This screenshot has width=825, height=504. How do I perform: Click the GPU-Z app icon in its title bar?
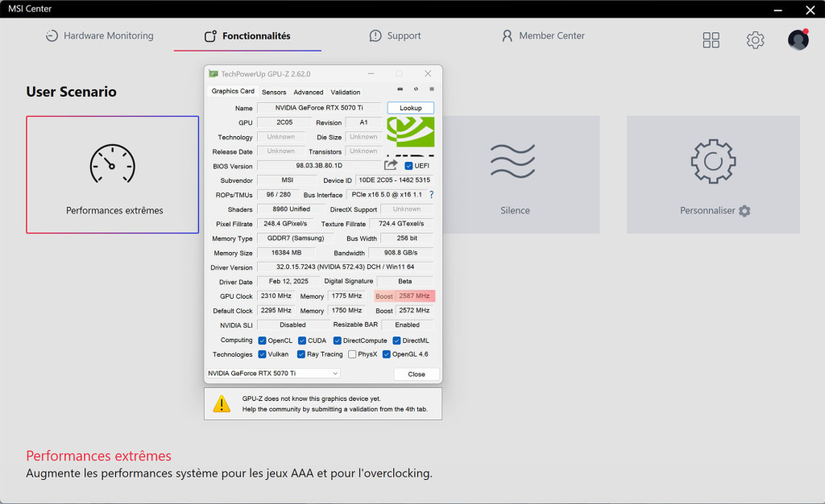pos(213,73)
